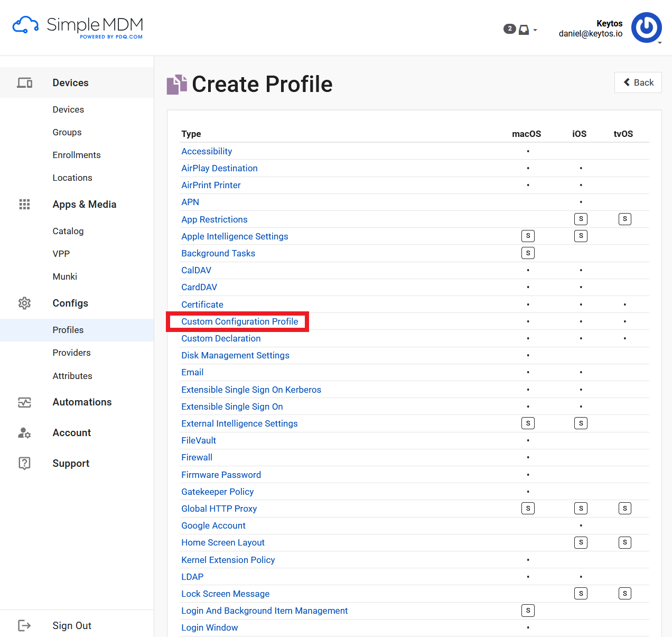This screenshot has width=672, height=637.
Task: Expand the notifications dropdown caret
Action: pyautogui.click(x=535, y=30)
